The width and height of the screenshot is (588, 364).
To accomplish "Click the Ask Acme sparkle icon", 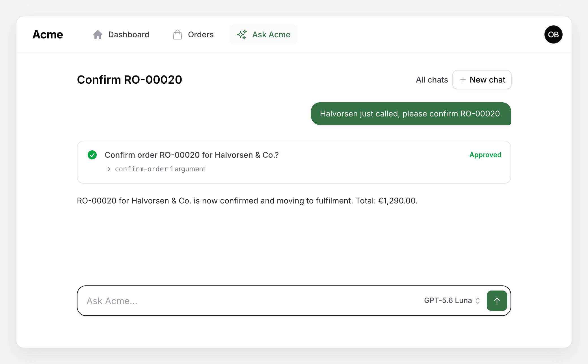I will click(242, 34).
